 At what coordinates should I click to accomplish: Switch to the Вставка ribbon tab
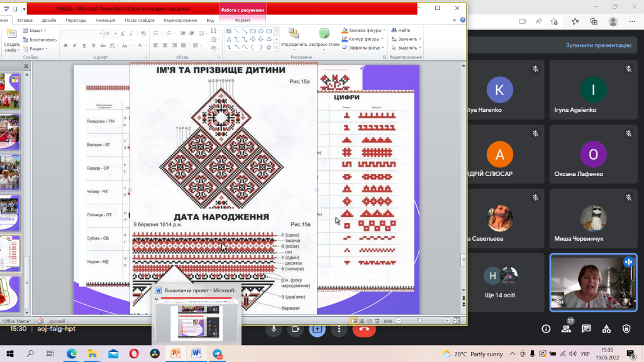coord(25,20)
